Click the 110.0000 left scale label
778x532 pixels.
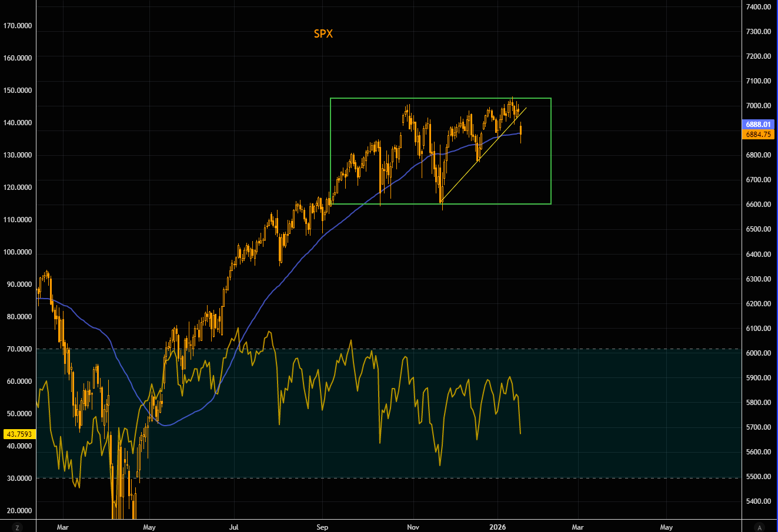tap(17, 220)
